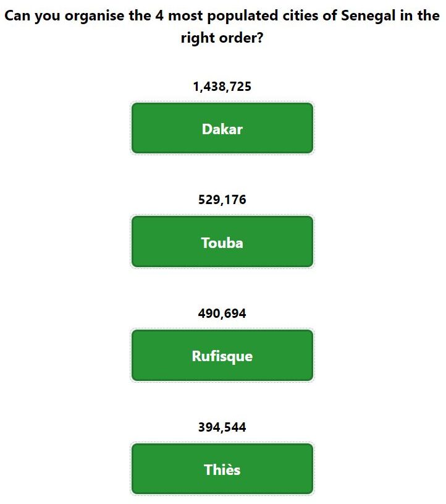Click the 1,438,725 population label
The width and height of the screenshot is (446, 504).
point(222,87)
